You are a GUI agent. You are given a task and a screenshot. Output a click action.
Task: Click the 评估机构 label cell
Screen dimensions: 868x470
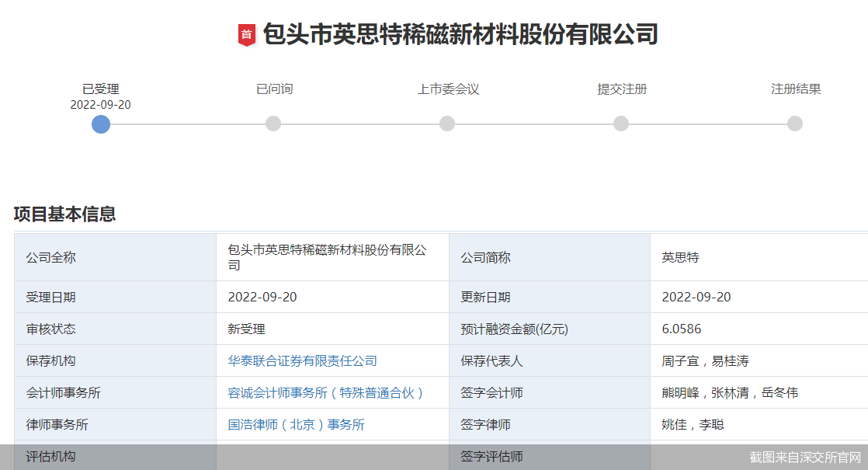click(115, 455)
